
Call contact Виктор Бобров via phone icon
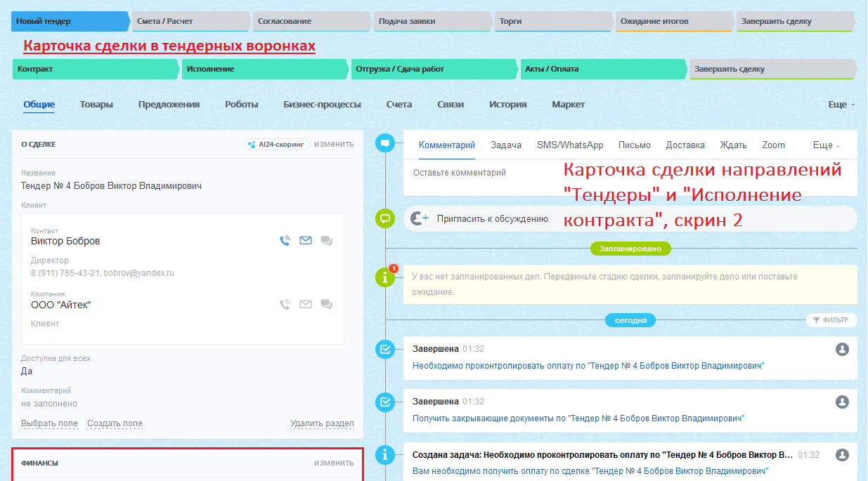[285, 241]
